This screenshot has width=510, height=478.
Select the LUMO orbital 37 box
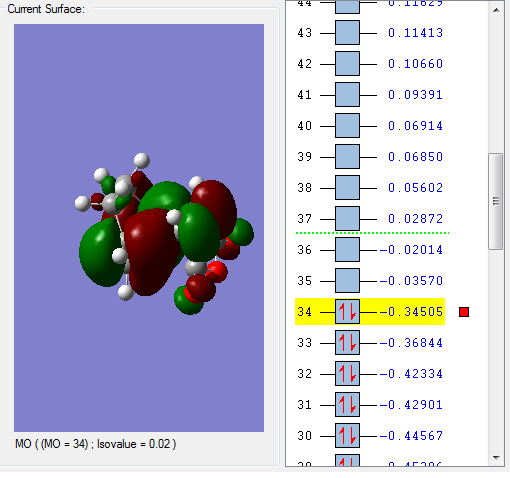click(347, 219)
